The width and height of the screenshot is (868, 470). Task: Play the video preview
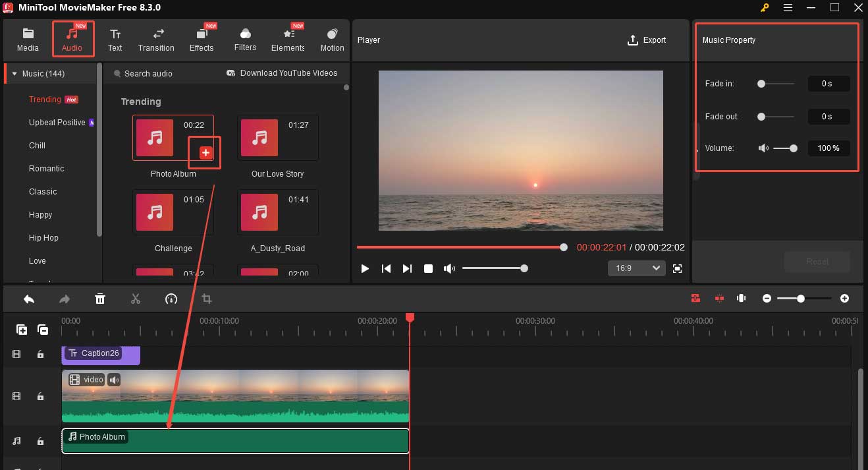tap(365, 268)
